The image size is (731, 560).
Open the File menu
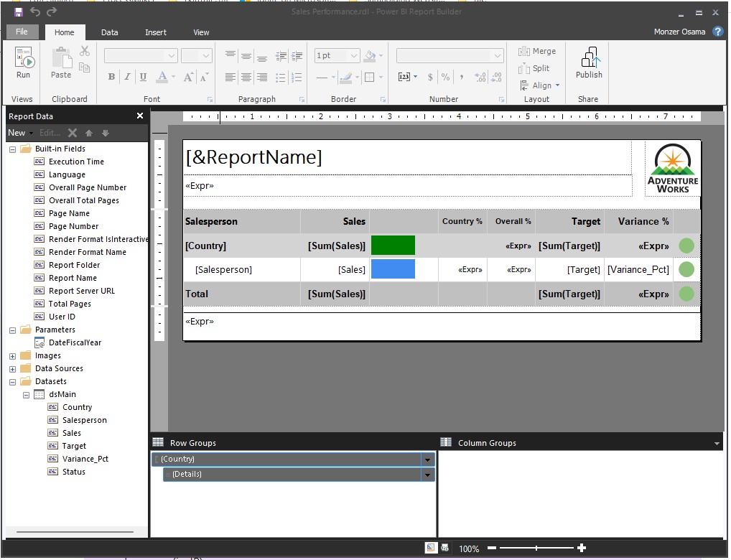(x=22, y=32)
